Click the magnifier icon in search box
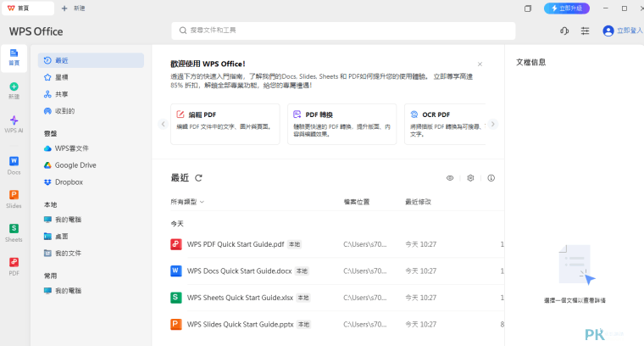This screenshot has height=346, width=644. [x=183, y=31]
